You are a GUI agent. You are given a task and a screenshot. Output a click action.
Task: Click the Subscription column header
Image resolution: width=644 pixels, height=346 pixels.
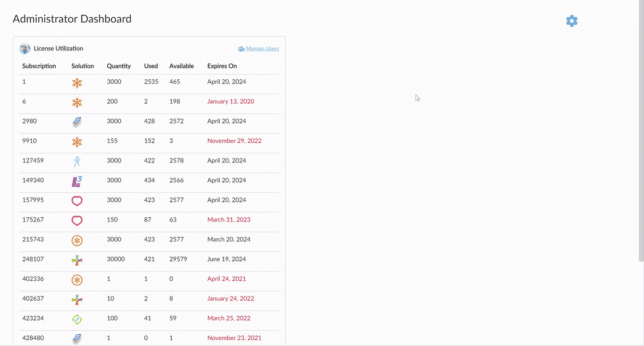pos(39,66)
